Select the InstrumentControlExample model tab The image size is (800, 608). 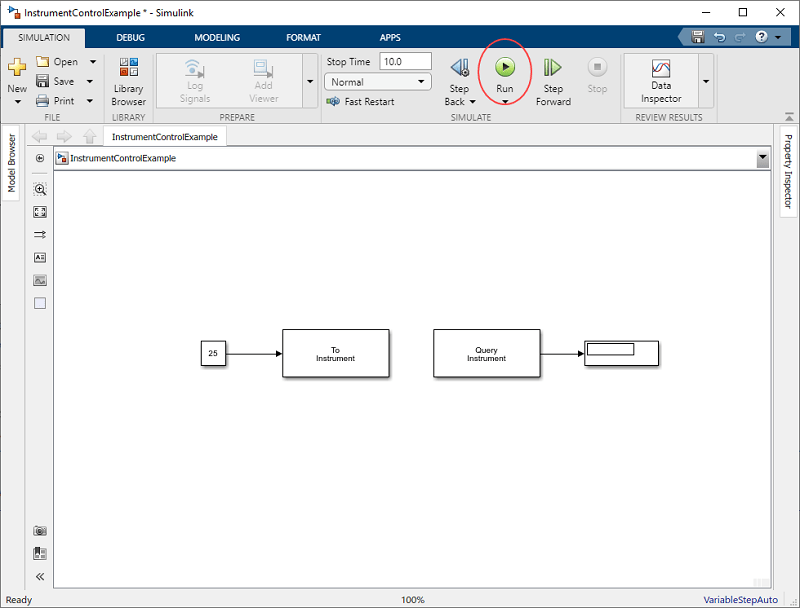(x=165, y=137)
